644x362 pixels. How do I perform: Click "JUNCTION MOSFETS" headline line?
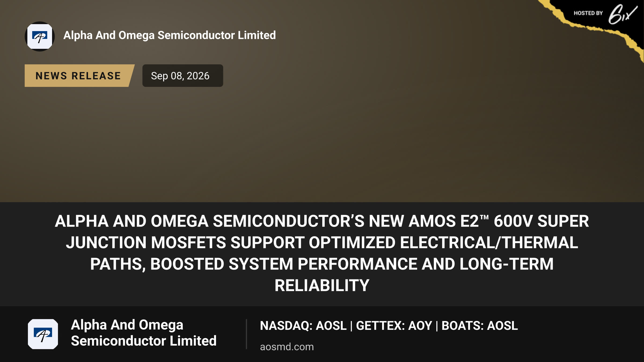click(146, 242)
